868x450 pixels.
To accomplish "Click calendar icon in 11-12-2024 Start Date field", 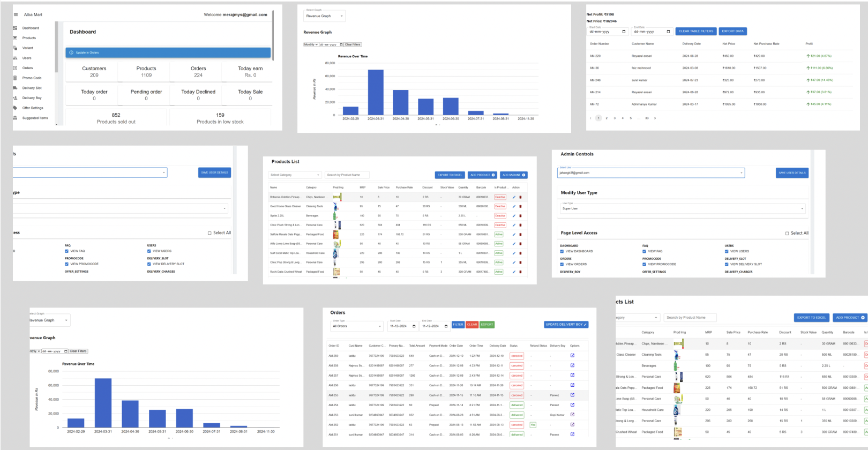I will click(x=414, y=326).
